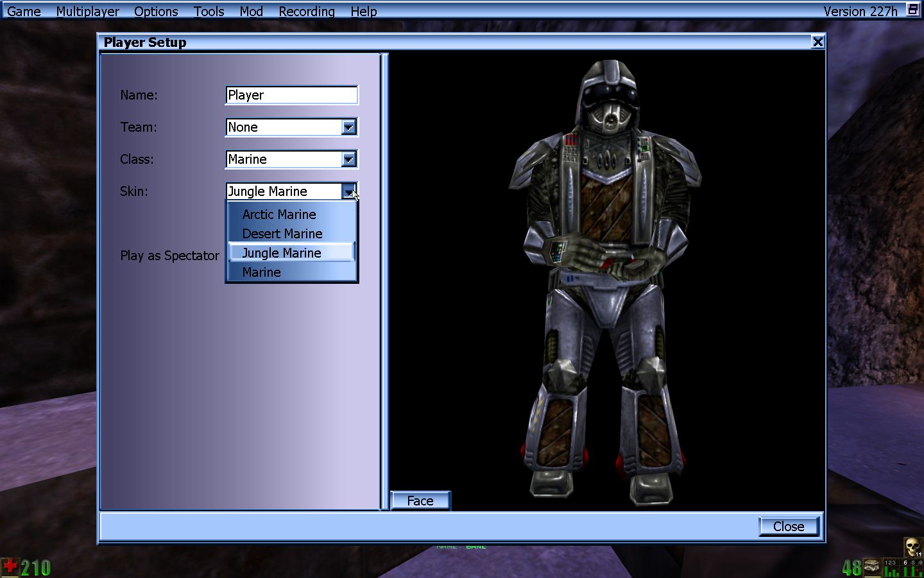The image size is (924, 578).
Task: Select Arctic Marine skin
Action: coord(291,215)
